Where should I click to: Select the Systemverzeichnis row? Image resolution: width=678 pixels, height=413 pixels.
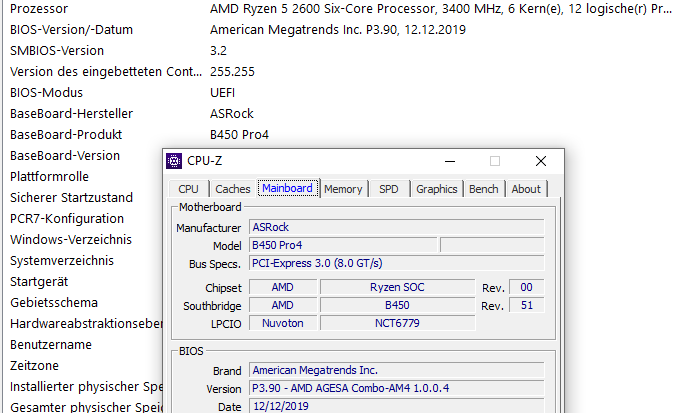pyautogui.click(x=62, y=260)
